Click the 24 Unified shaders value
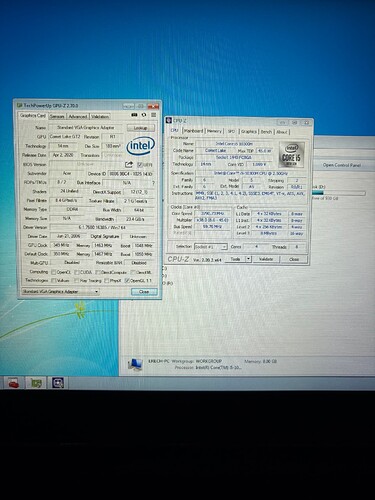This screenshot has height=500, width=375. click(x=69, y=192)
